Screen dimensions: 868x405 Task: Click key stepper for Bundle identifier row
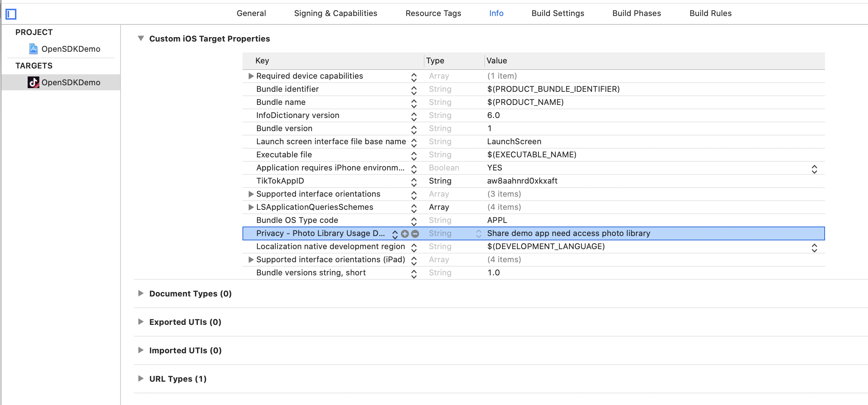[414, 90]
